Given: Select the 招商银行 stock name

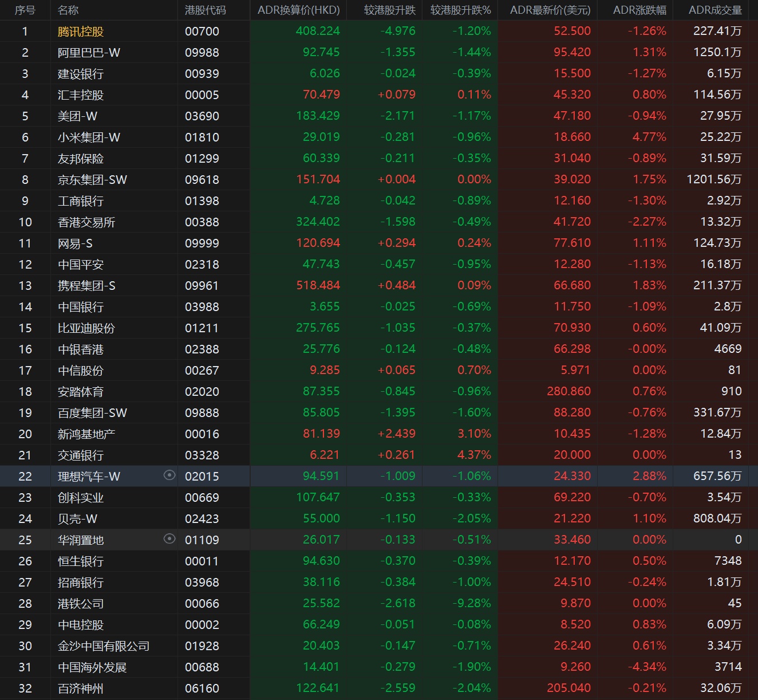Looking at the screenshot, I should tap(81, 583).
